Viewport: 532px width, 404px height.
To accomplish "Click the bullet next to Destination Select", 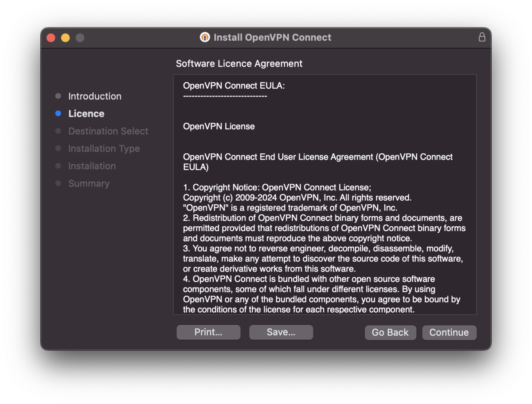I will point(58,131).
